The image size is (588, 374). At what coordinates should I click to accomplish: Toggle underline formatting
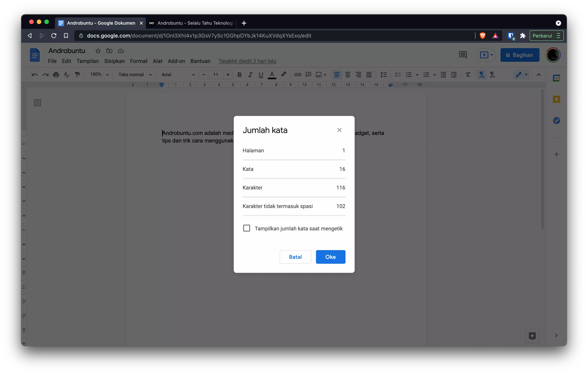261,75
